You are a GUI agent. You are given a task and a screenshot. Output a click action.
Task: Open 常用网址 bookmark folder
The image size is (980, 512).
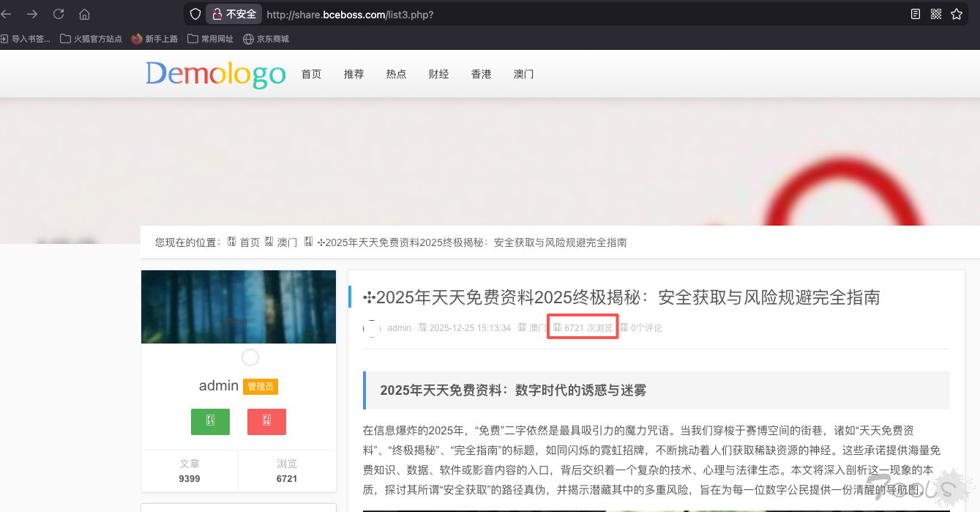tap(211, 39)
